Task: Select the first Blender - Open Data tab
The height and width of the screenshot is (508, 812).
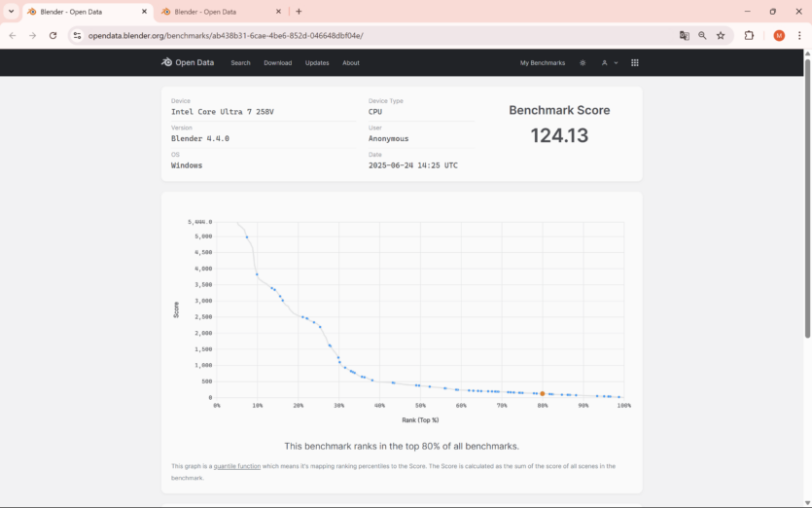Action: [88, 12]
